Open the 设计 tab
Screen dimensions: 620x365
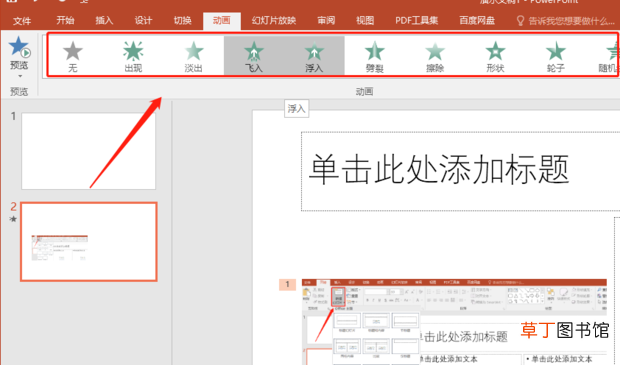click(143, 21)
